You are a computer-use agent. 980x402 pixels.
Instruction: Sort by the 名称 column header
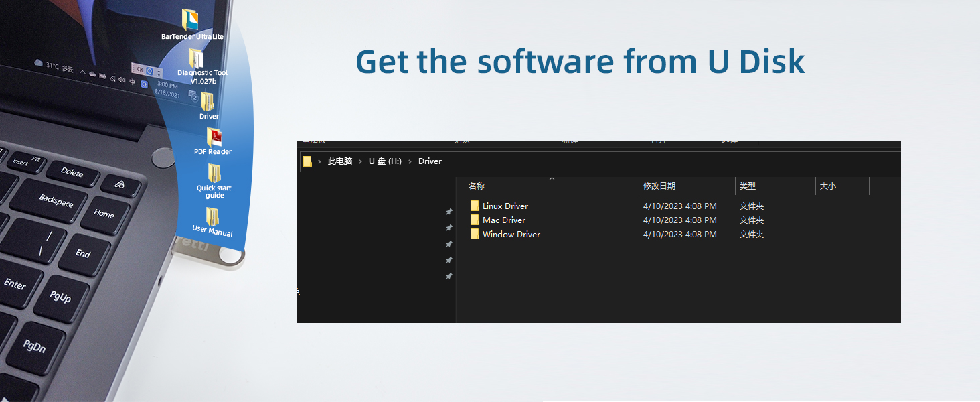click(477, 186)
